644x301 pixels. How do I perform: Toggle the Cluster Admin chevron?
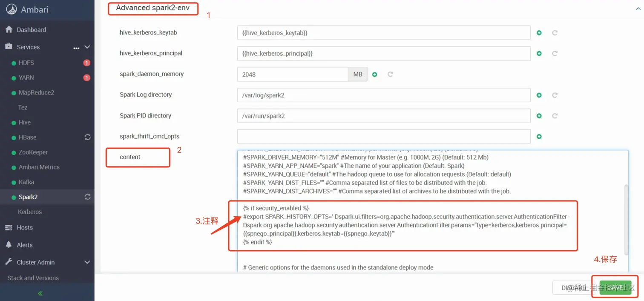coord(87,262)
